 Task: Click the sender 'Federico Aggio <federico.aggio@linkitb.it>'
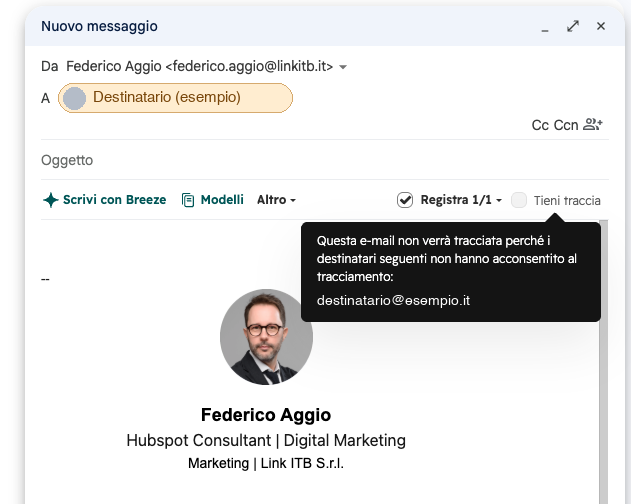click(x=200, y=66)
